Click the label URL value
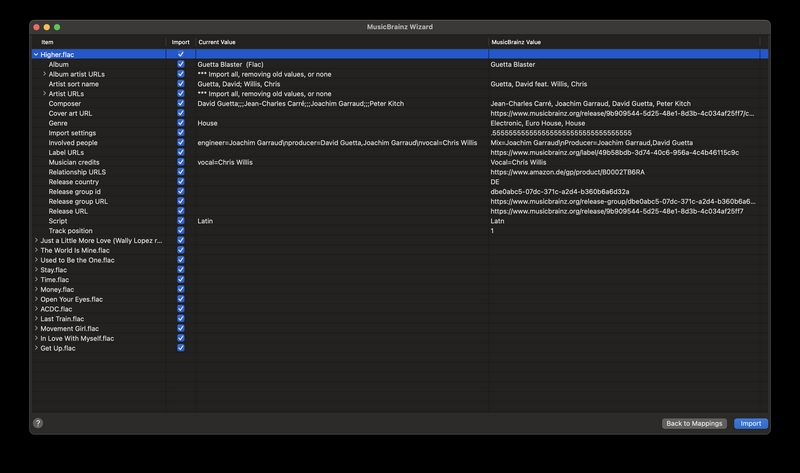800x473 pixels. coord(614,152)
